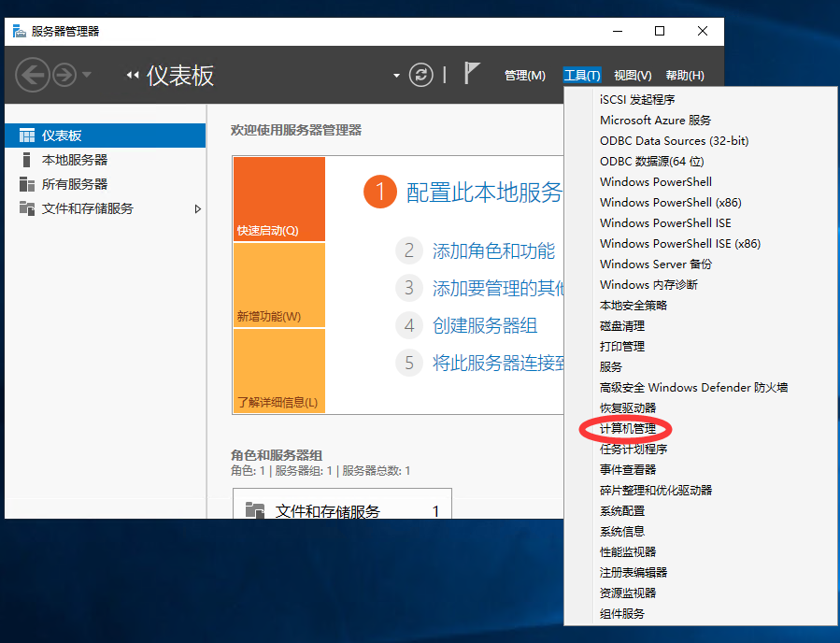Click 将此服务器连接 link
The image size is (840, 643).
point(498,363)
